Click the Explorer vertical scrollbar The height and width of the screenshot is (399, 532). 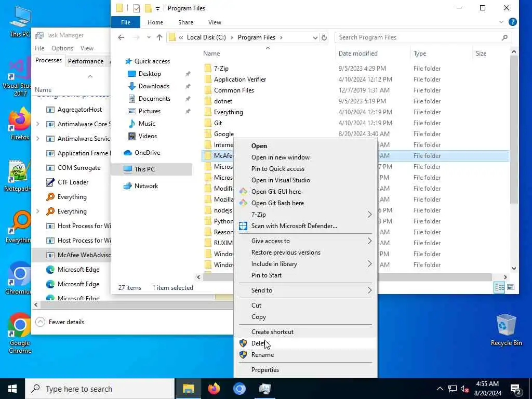[x=514, y=130]
